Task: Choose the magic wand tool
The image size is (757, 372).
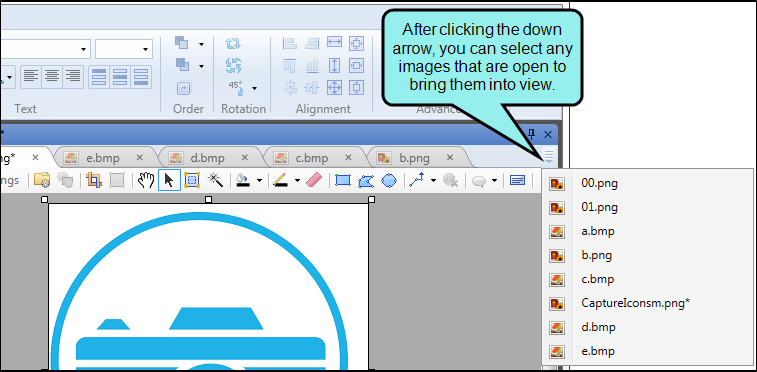Action: coord(215,180)
